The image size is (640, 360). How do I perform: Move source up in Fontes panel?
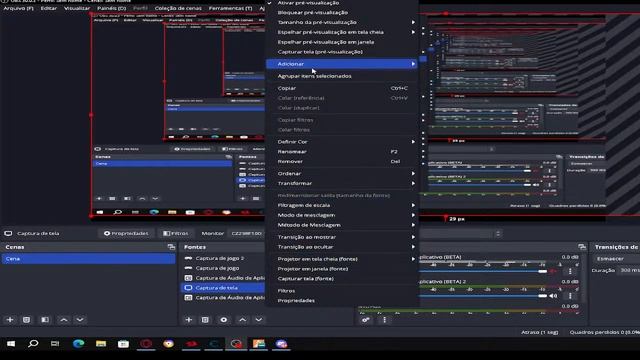click(242, 320)
